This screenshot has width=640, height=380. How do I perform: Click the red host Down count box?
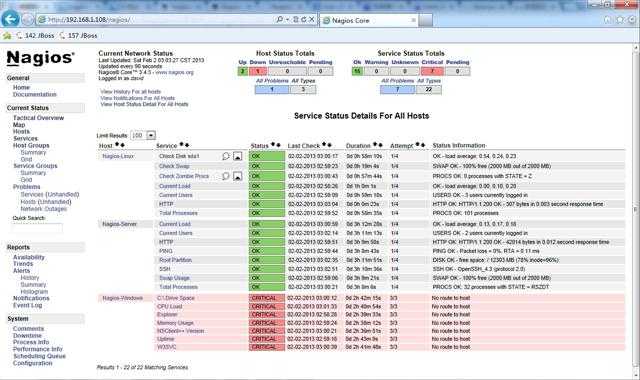(x=258, y=71)
